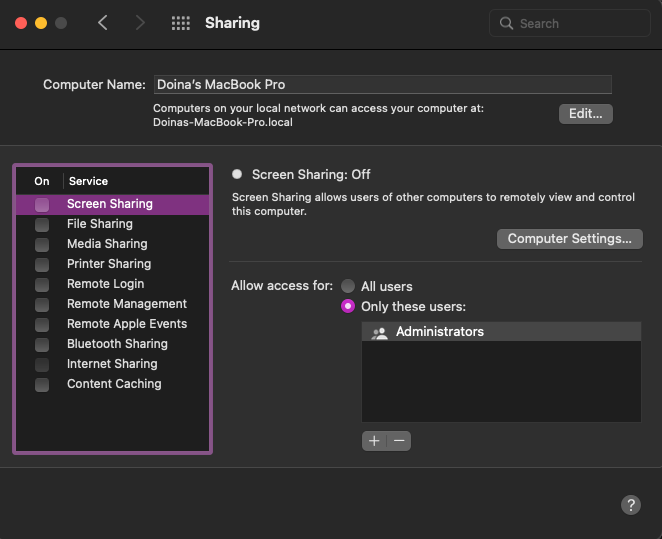Viewport: 662px width, 539px height.
Task: Tick the Content Caching checkbox
Action: (42, 384)
